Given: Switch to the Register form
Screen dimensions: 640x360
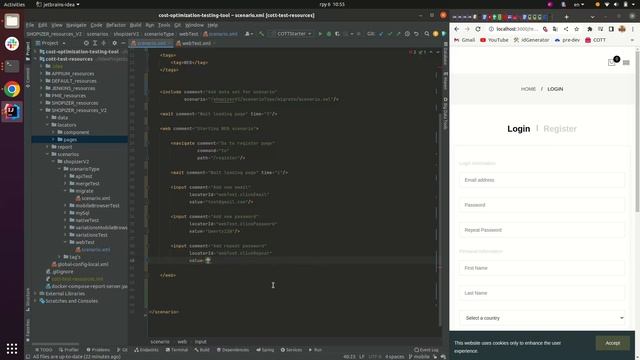Looking at the screenshot, I should tap(560, 129).
